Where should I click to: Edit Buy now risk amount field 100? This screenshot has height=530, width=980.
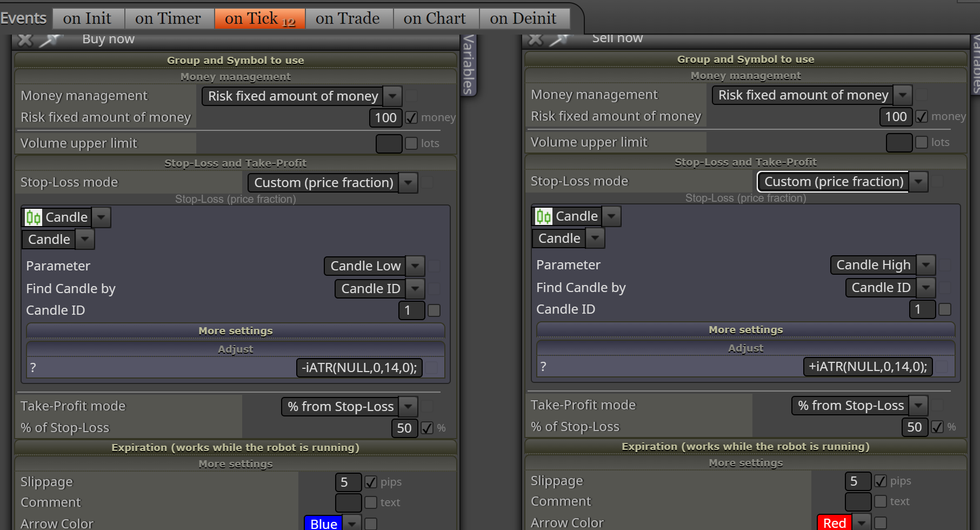pos(385,118)
